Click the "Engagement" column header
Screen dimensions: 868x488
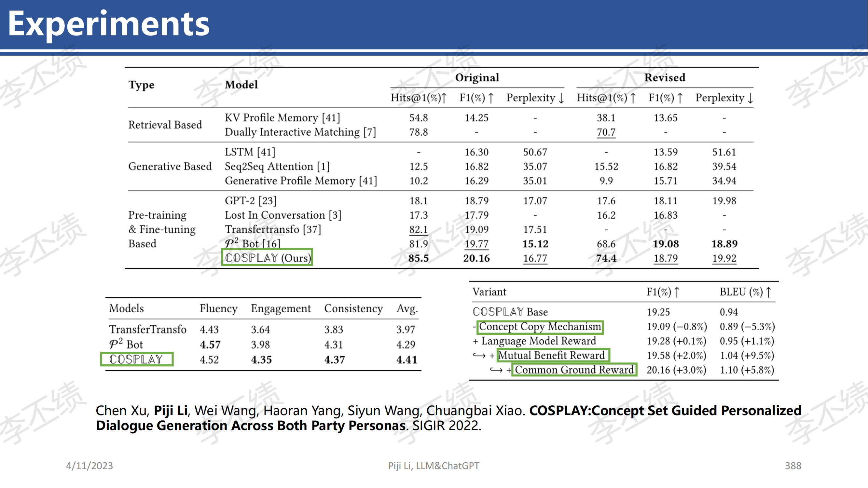click(281, 308)
